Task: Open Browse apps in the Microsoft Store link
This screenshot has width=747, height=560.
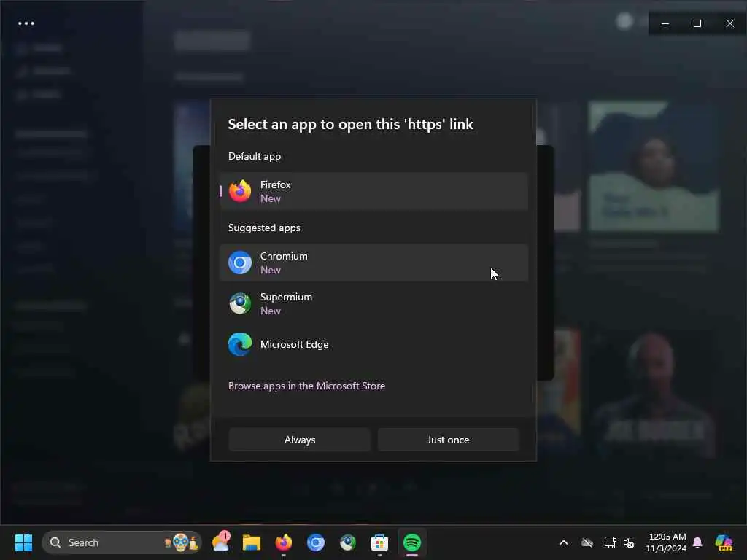Action: pos(306,386)
